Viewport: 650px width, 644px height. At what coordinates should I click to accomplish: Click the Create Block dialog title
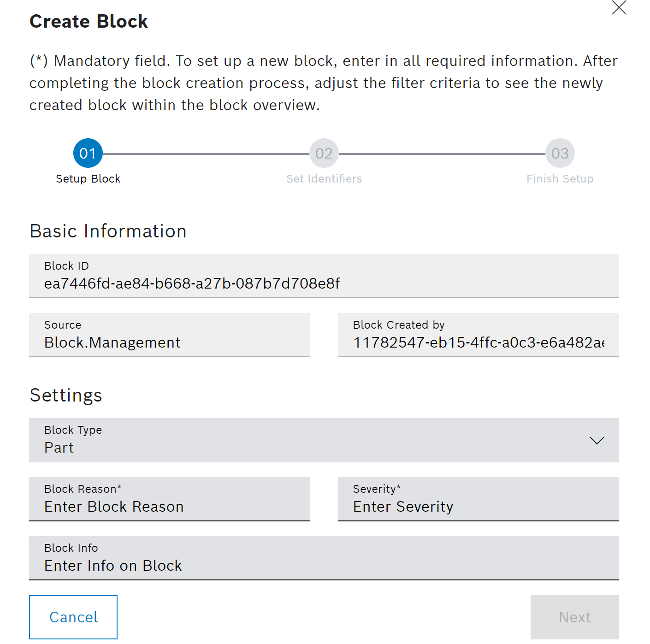(x=89, y=22)
